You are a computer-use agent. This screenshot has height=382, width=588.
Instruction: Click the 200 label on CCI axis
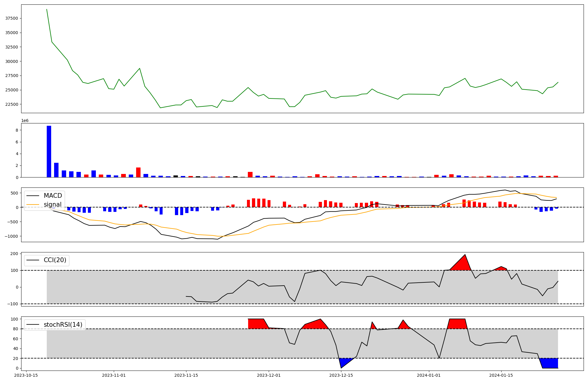point(15,254)
